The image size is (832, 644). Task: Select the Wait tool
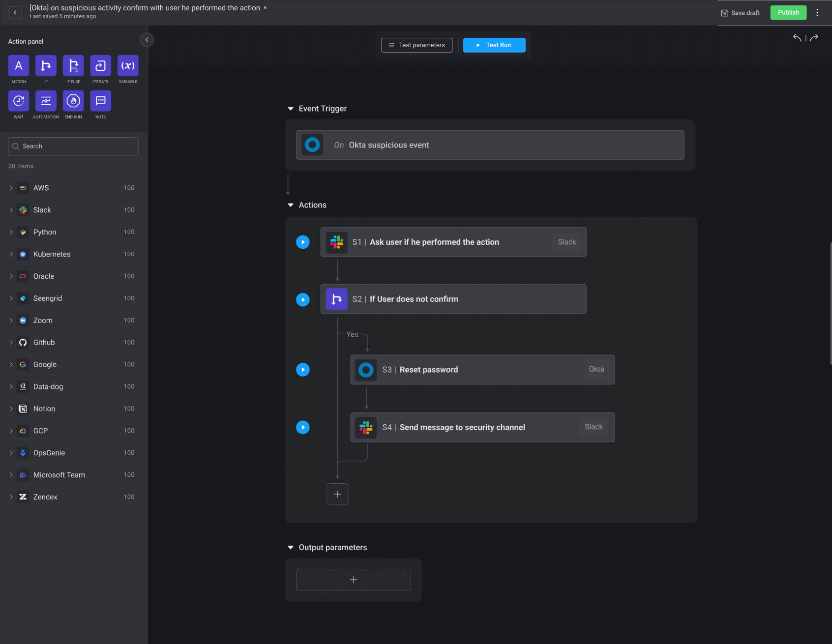tap(18, 101)
